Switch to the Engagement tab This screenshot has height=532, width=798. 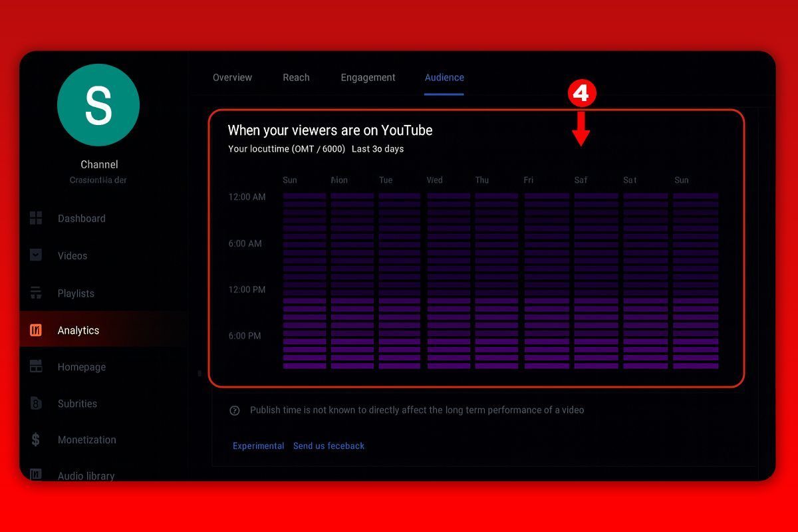[x=368, y=78]
